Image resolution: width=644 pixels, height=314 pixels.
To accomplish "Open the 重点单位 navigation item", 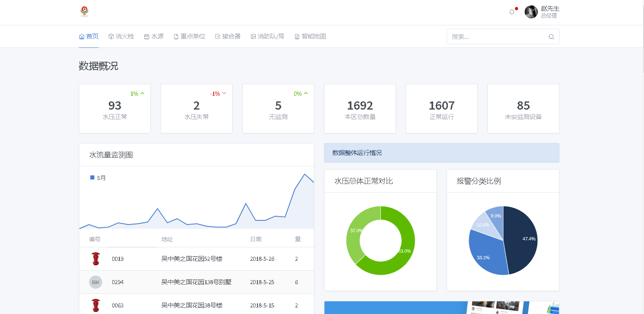I will pyautogui.click(x=189, y=36).
